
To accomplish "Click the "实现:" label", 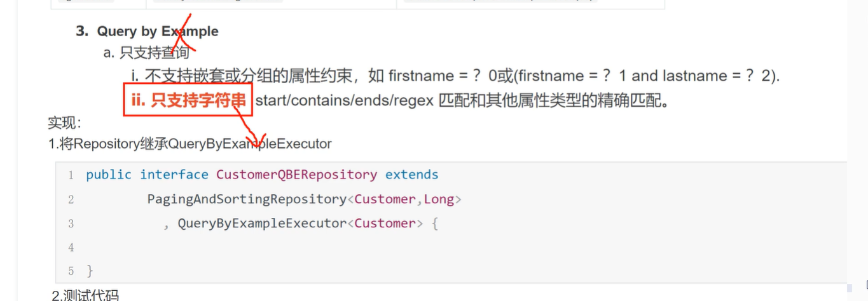I will [x=64, y=123].
